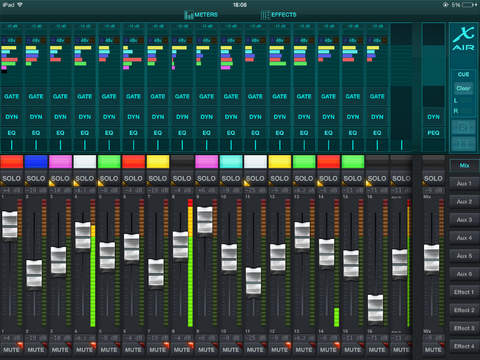Toggle GATE on channel 7
The width and height of the screenshot is (480, 360).
pos(158,96)
